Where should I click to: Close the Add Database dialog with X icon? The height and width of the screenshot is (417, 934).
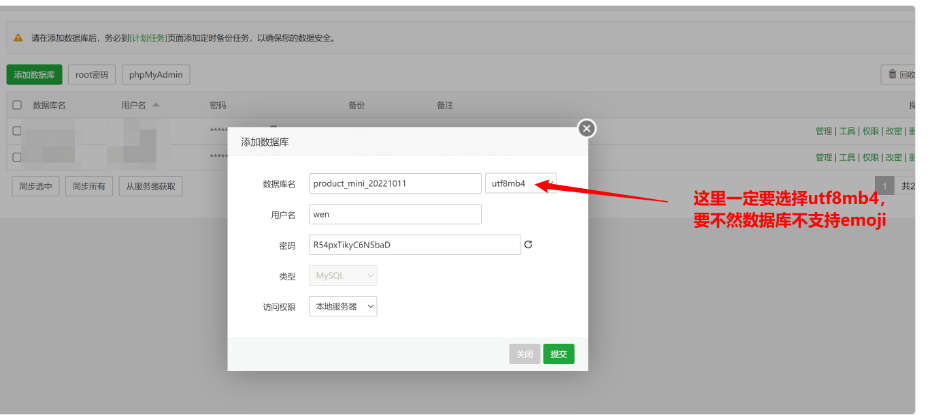tap(587, 128)
